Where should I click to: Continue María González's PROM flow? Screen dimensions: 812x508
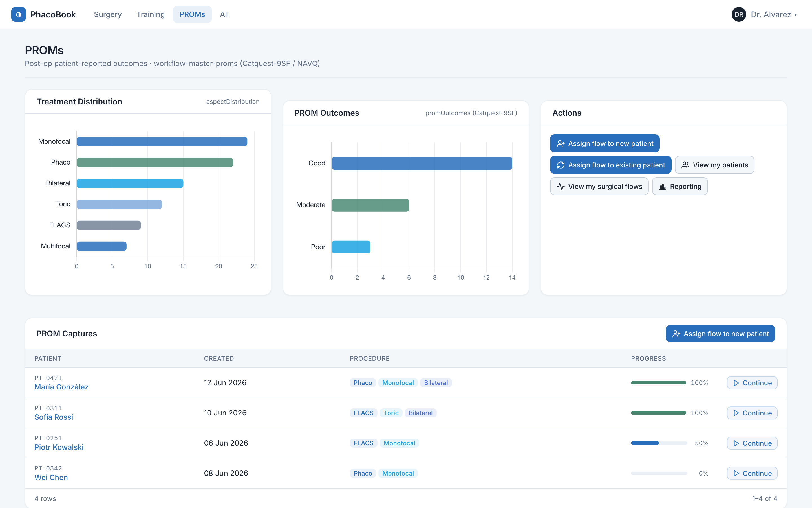[x=752, y=383]
